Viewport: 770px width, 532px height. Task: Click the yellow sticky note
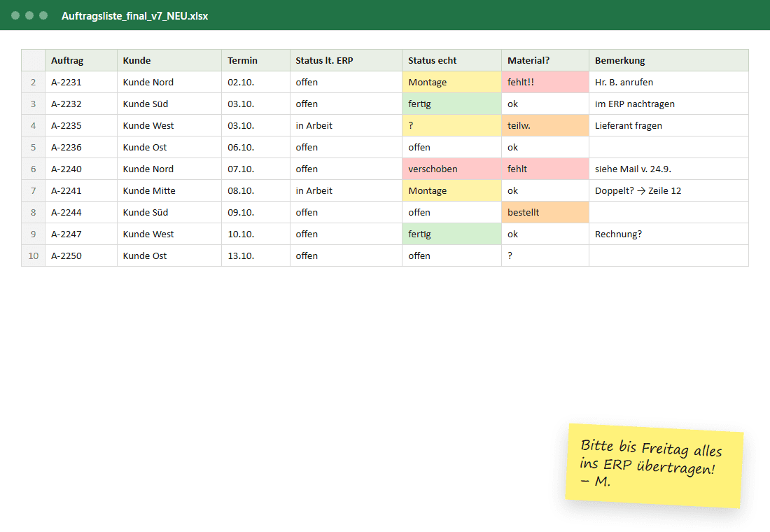coord(654,465)
